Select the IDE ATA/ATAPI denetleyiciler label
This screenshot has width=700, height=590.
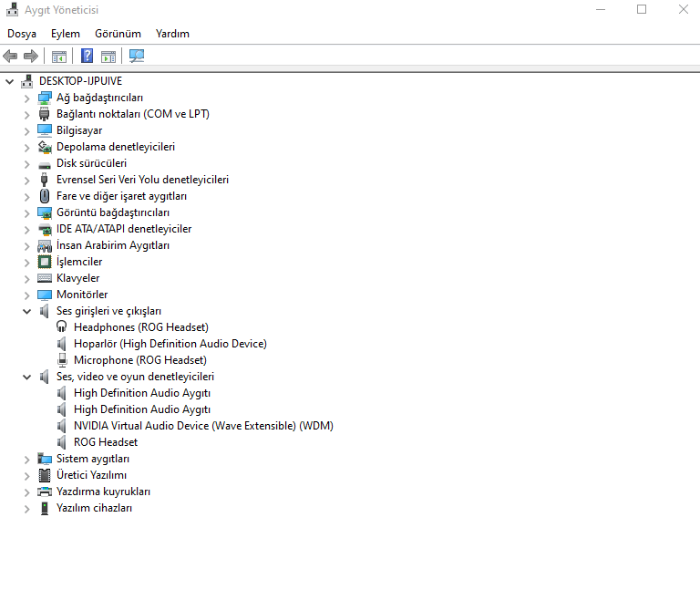click(124, 229)
